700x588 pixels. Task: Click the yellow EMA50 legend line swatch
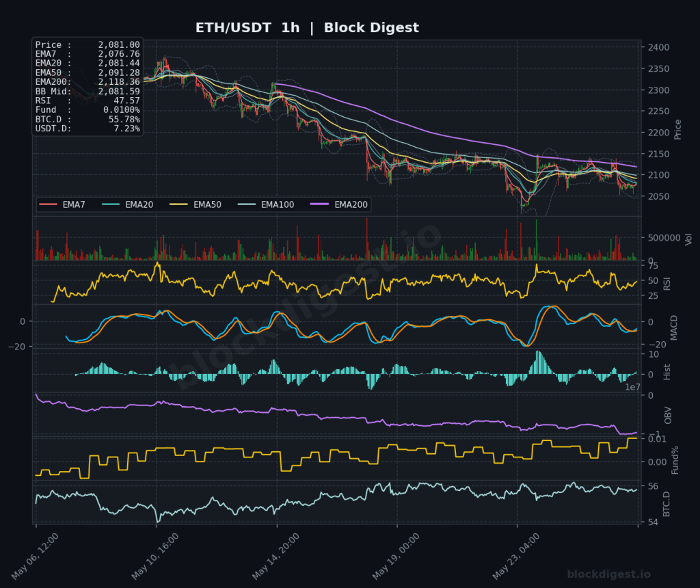coord(179,204)
